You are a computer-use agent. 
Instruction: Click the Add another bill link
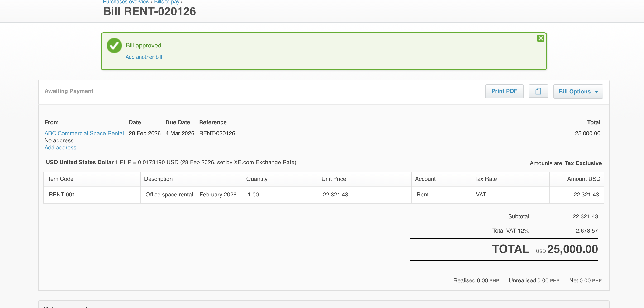click(144, 57)
